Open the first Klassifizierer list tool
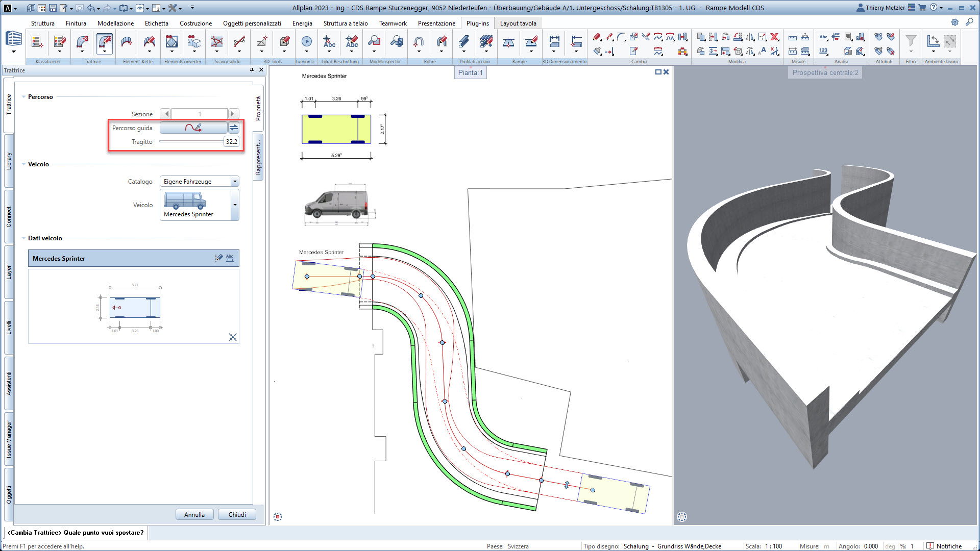Viewport: 980px width, 551px height. click(x=37, y=41)
